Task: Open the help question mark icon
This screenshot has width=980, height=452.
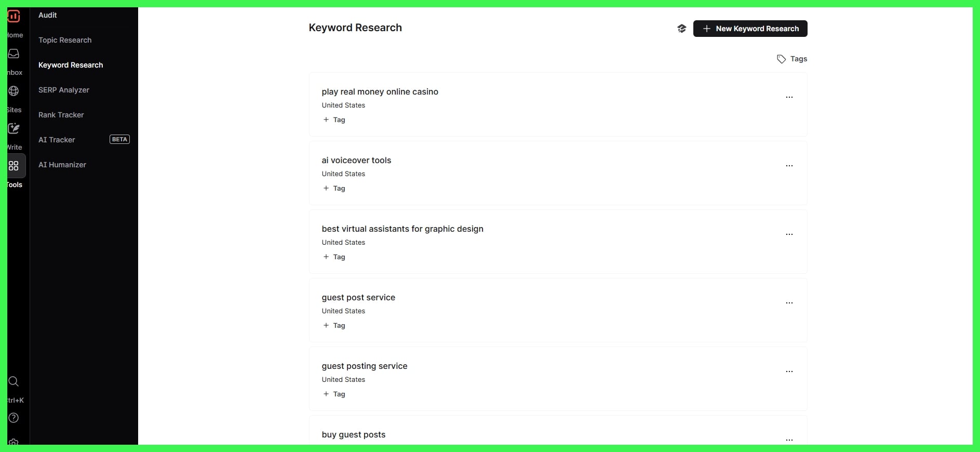Action: tap(14, 418)
